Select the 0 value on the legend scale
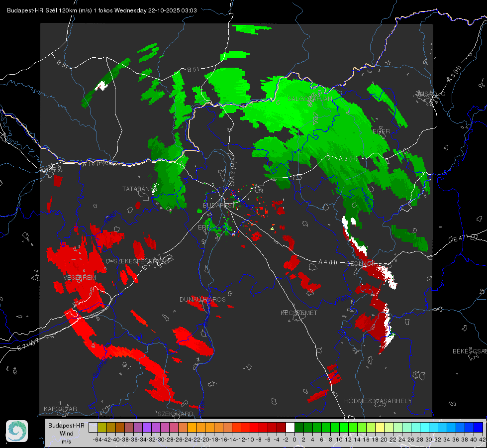 pos(294,440)
